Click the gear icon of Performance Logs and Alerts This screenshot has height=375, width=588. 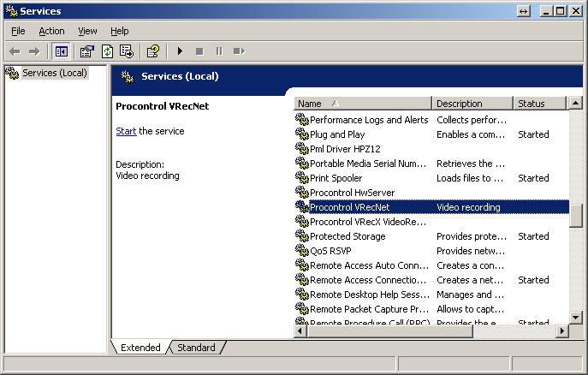[x=302, y=120]
